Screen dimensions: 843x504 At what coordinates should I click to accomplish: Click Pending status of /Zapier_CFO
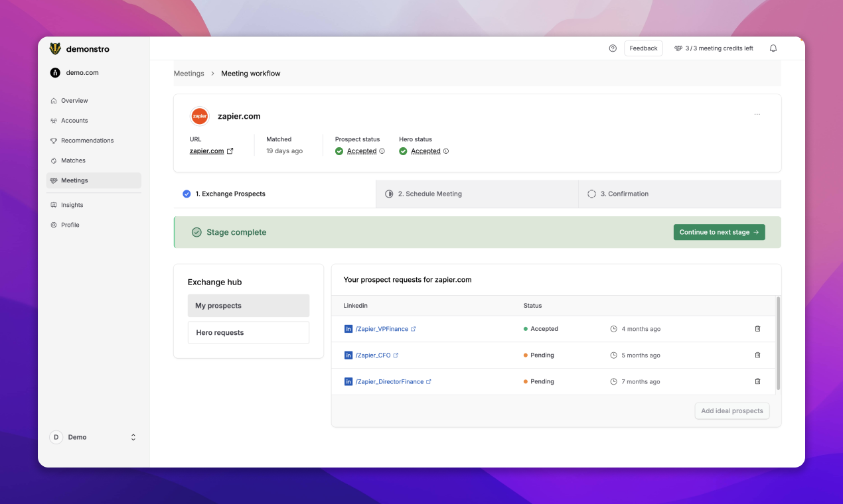539,355
